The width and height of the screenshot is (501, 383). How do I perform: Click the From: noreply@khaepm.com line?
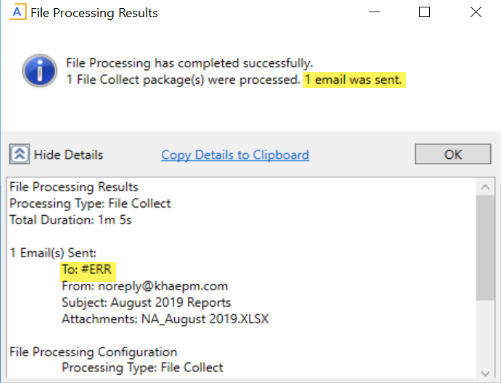click(x=145, y=286)
